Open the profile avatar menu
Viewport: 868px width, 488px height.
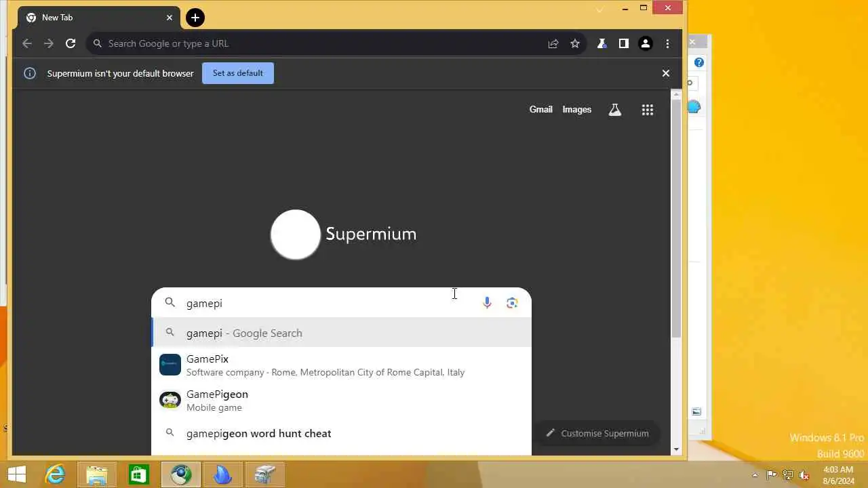point(646,43)
